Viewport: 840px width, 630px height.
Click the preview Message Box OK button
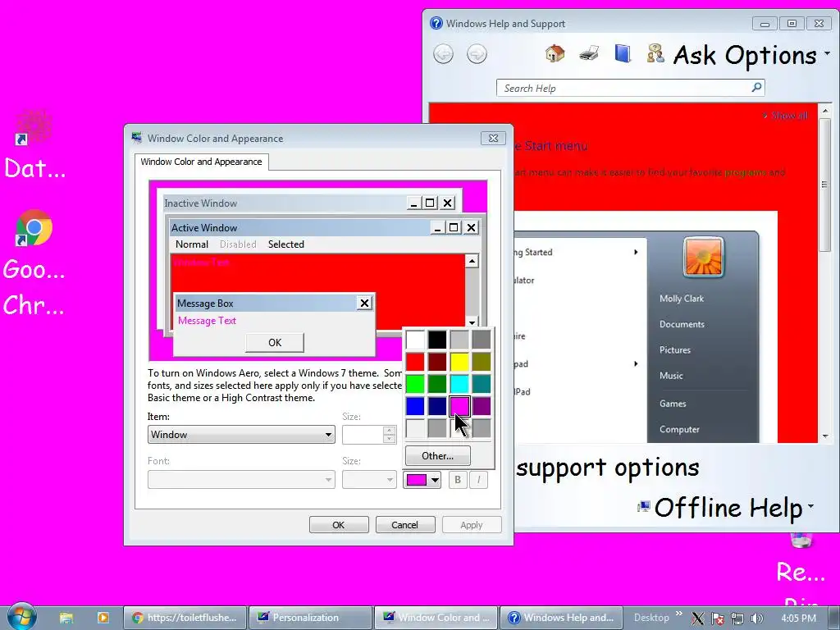[x=275, y=342]
